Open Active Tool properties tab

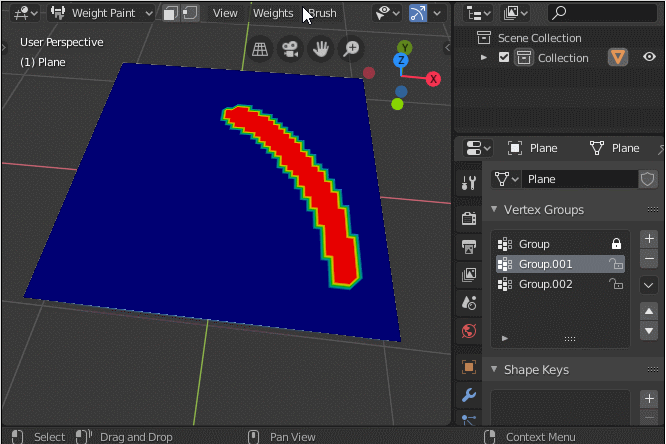pos(468,183)
